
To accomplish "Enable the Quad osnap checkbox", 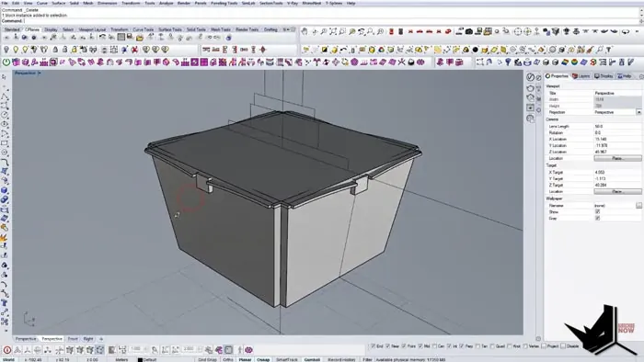I will point(492,346).
